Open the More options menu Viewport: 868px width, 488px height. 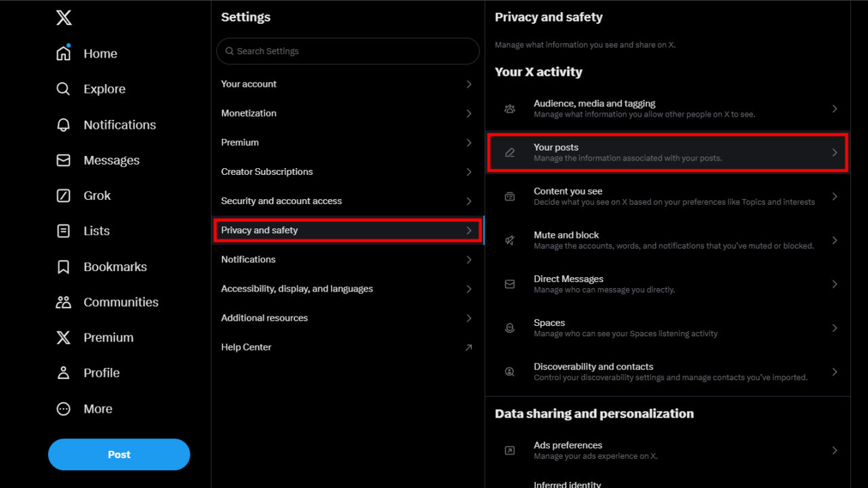(x=62, y=408)
